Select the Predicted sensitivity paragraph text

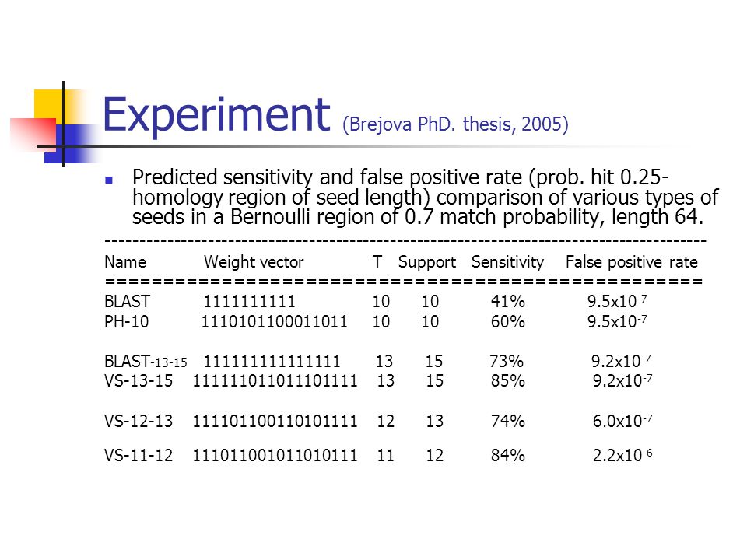point(425,197)
